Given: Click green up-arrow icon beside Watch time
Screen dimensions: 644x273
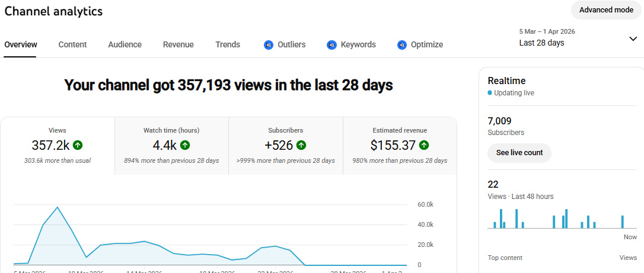Looking at the screenshot, I should 186,145.
